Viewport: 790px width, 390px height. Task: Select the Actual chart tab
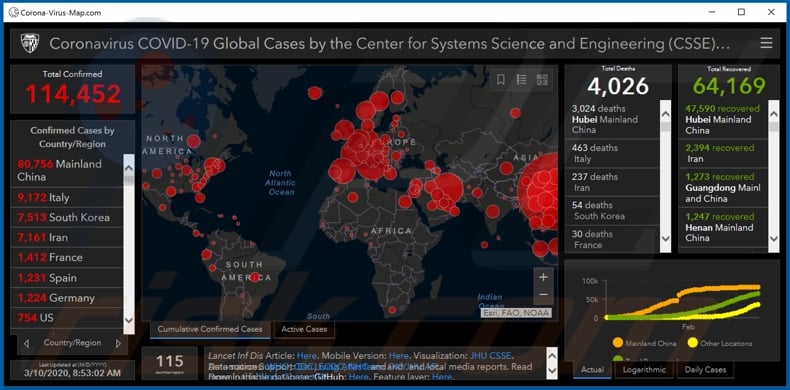pos(592,369)
